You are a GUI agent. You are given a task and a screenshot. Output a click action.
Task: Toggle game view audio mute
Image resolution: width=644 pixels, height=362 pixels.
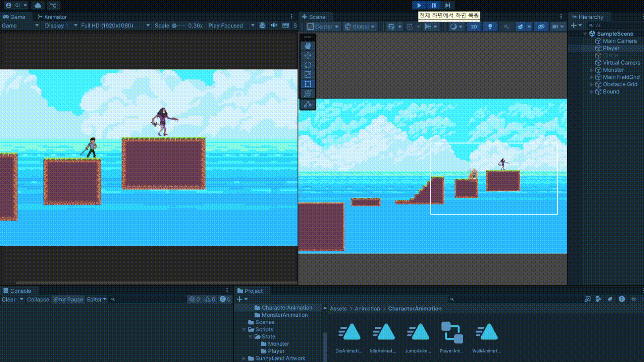(x=274, y=25)
